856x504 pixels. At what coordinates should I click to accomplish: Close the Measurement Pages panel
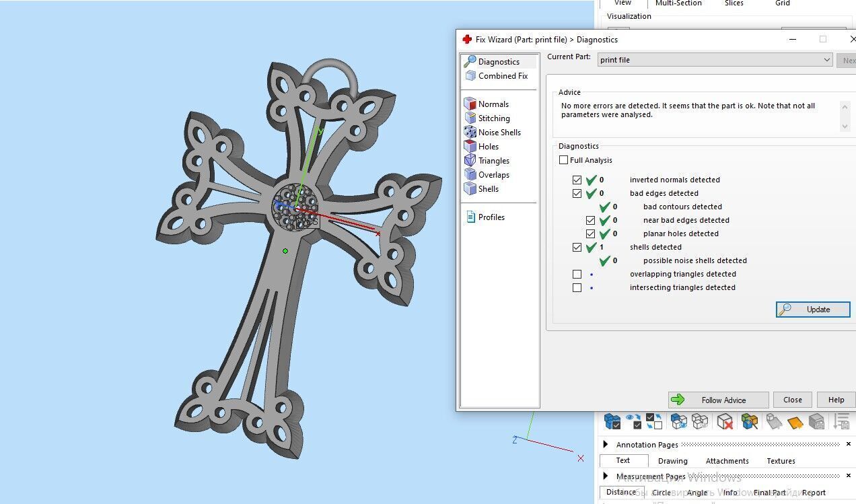pos(849,476)
